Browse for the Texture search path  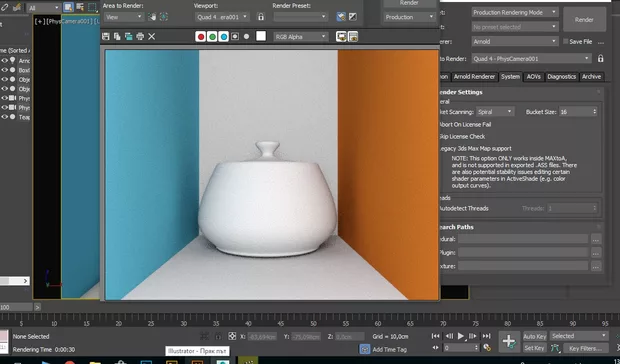click(596, 266)
